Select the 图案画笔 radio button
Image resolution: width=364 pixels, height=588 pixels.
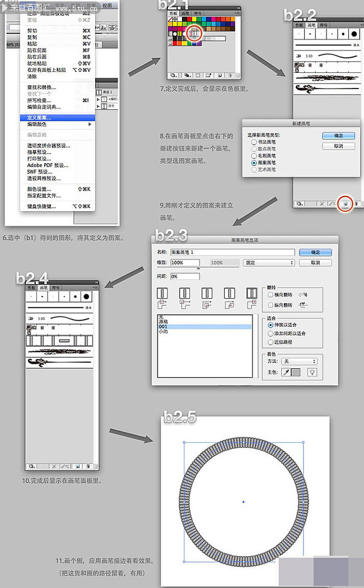click(254, 162)
